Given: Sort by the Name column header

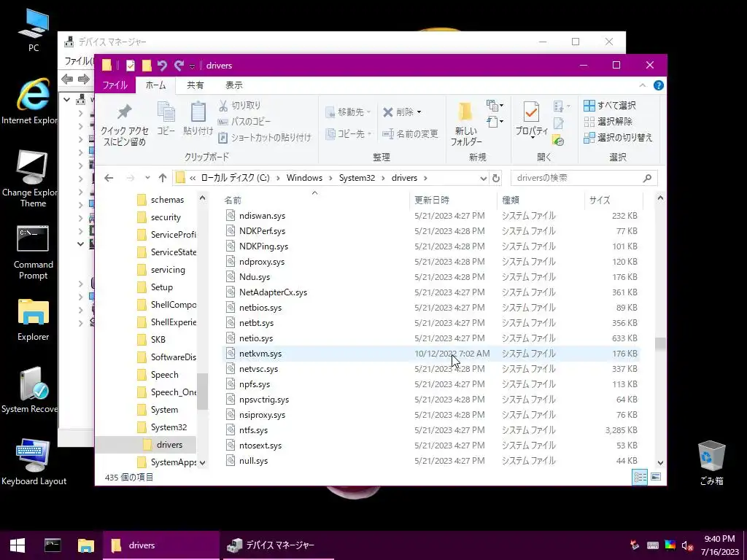Looking at the screenshot, I should pos(314,200).
